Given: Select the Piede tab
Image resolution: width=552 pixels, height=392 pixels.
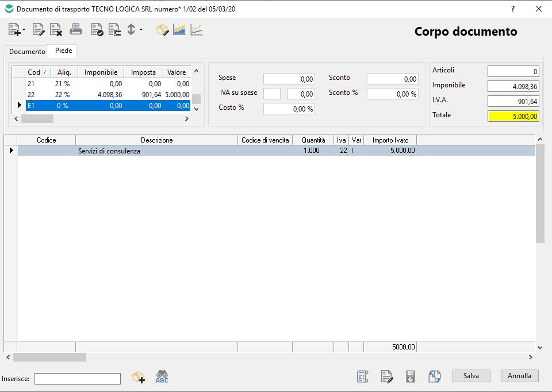Looking at the screenshot, I should 63,51.
